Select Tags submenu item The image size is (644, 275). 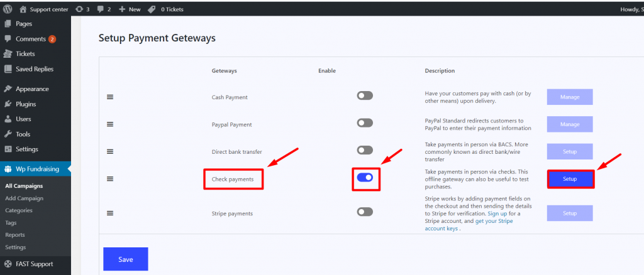11,223
